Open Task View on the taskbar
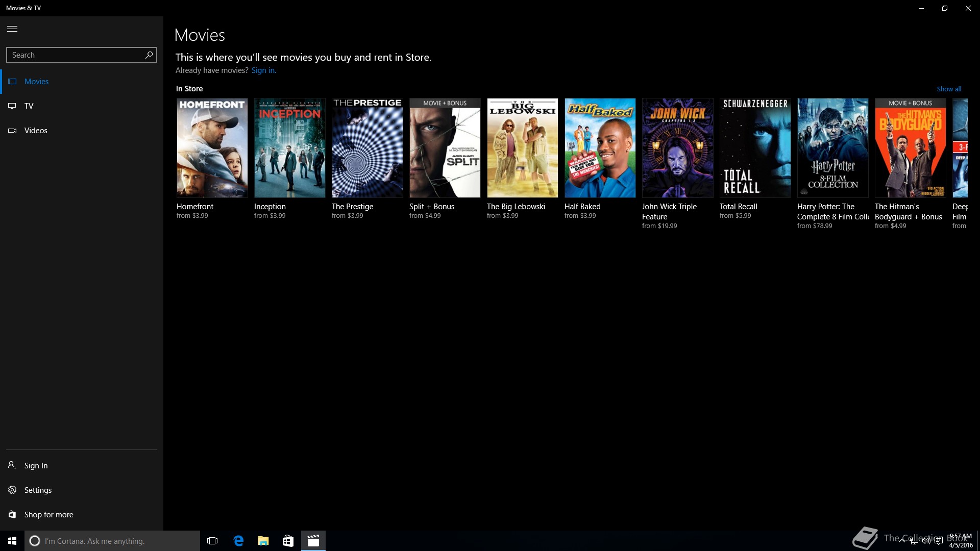The height and width of the screenshot is (551, 980). [x=212, y=541]
